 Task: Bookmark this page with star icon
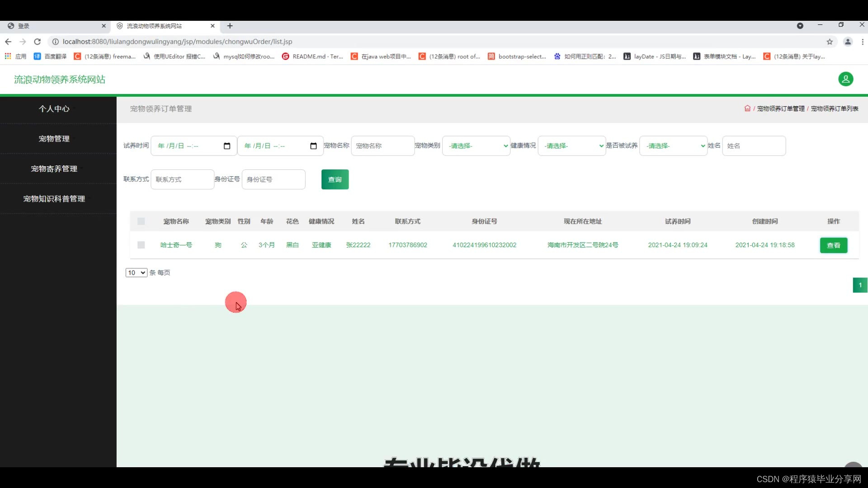(x=830, y=42)
